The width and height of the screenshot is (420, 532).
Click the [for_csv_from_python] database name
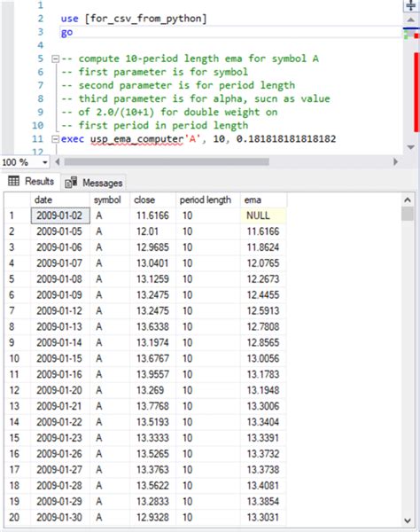click(x=146, y=19)
